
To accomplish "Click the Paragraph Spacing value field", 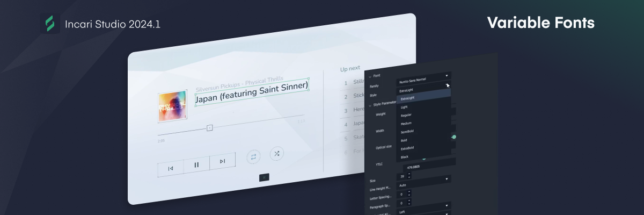I will (x=402, y=202).
